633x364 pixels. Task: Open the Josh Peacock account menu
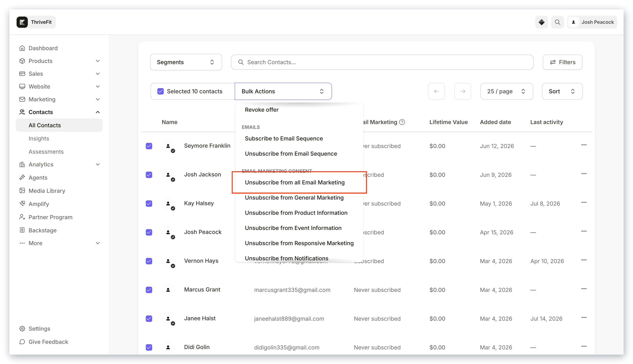point(592,22)
